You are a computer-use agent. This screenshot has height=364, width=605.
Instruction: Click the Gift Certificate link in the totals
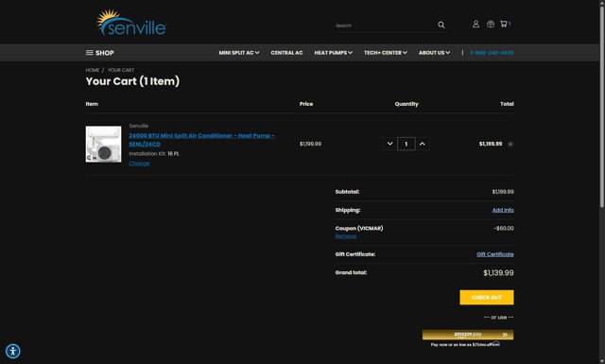[x=495, y=254]
